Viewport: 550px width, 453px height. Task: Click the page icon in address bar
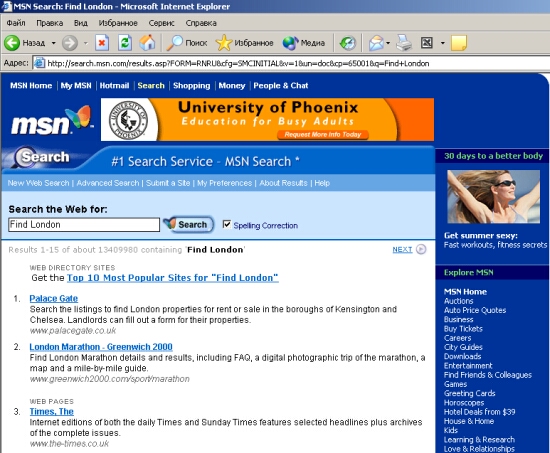click(39, 63)
